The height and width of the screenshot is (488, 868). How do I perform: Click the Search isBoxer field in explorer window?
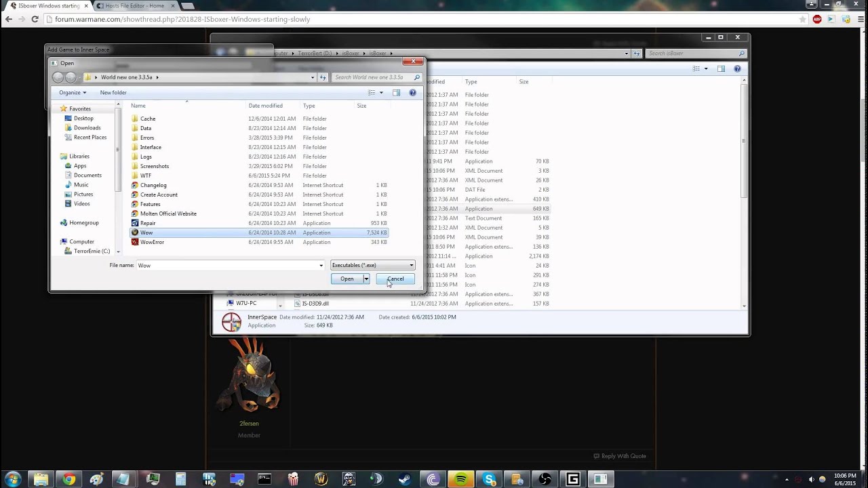696,54
